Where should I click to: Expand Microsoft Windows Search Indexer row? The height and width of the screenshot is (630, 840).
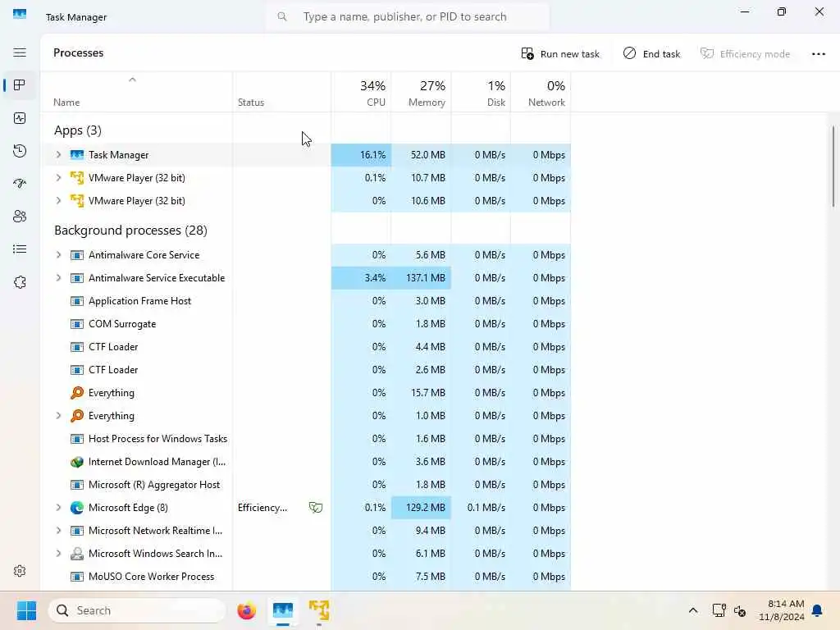tap(58, 554)
